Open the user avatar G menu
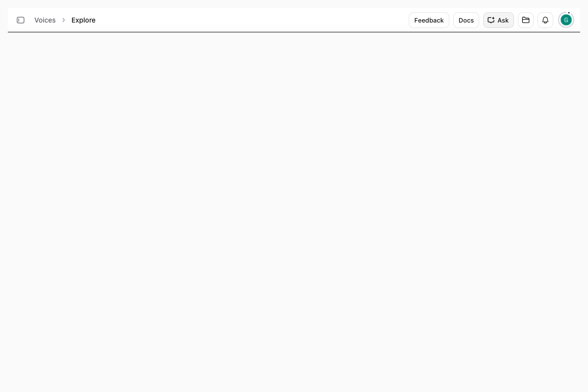This screenshot has height=392, width=588. click(566, 20)
